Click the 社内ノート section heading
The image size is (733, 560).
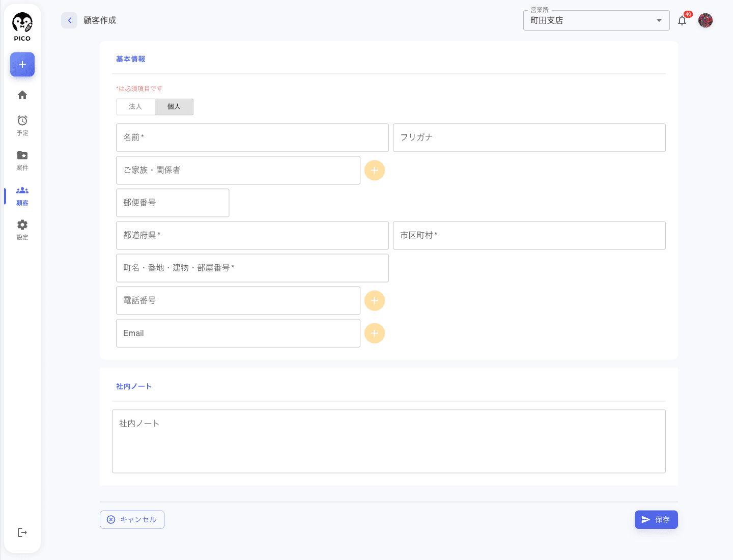[134, 386]
